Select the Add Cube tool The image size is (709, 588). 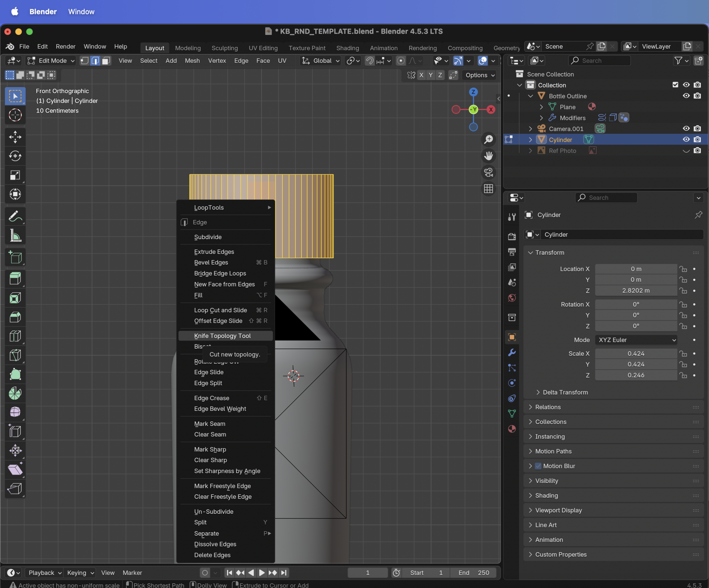tap(15, 257)
